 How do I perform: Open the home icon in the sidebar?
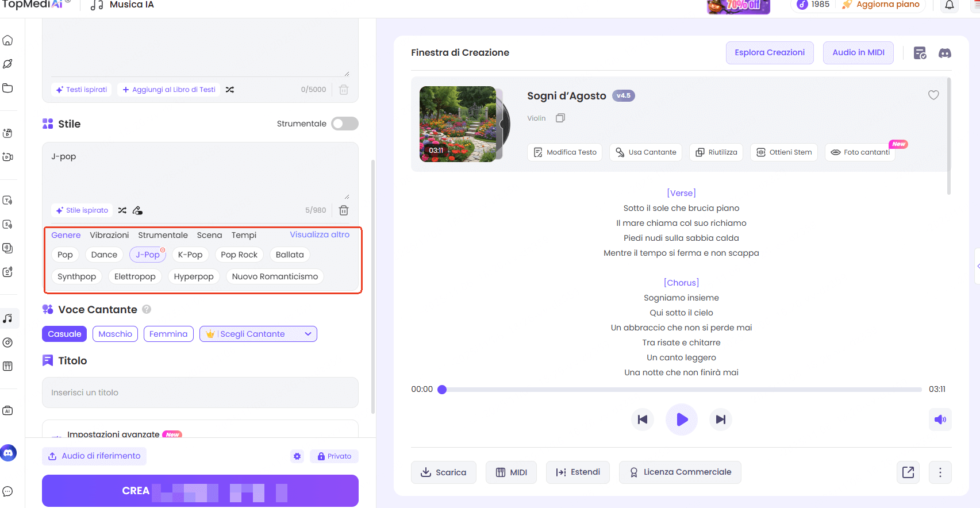pyautogui.click(x=7, y=40)
